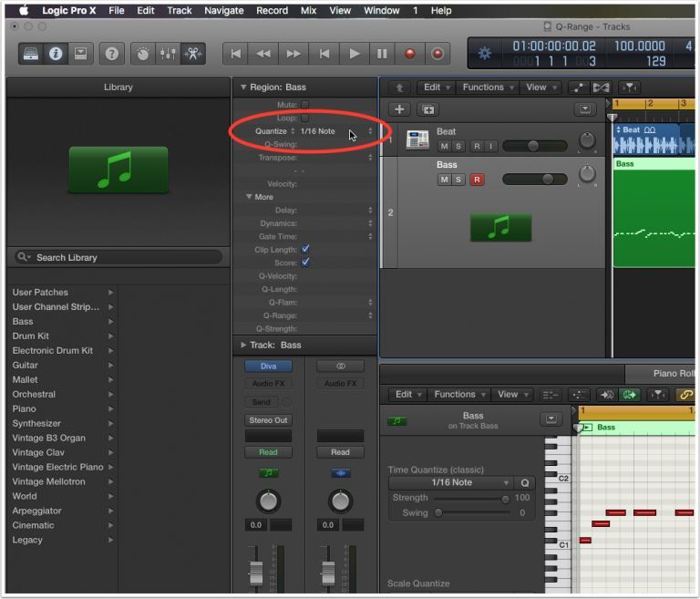Click the Fast Forward button
The image size is (700, 599).
point(293,54)
